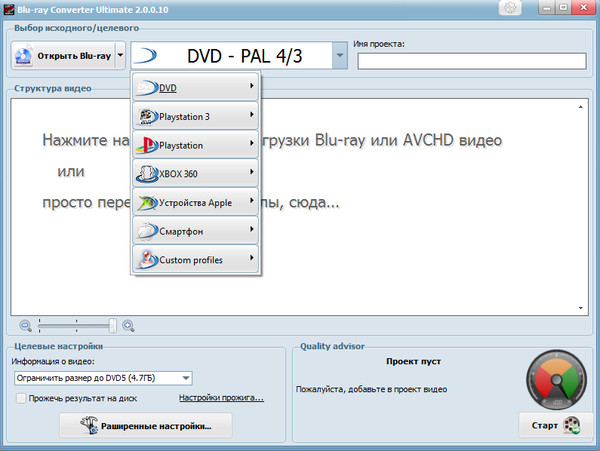The height and width of the screenshot is (451, 600).
Task: Click the zoom slider handle
Action: coord(113,325)
